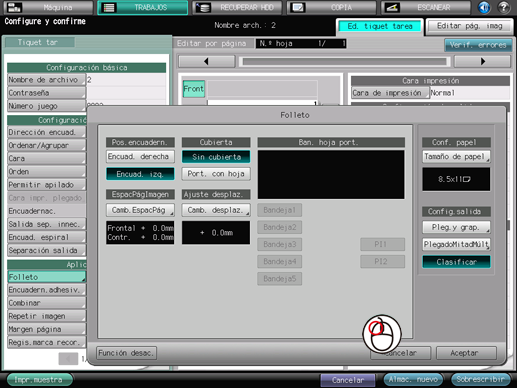Screen dimensions: 517x388
Task: Click the N.º hoja page counter
Action: pyautogui.click(x=301, y=44)
